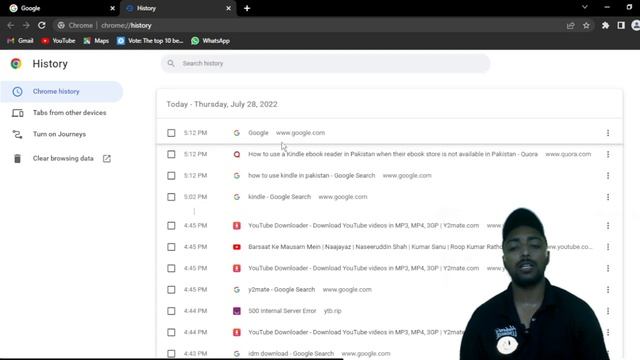Open the 'kindle - Google Search' entry

click(x=280, y=197)
